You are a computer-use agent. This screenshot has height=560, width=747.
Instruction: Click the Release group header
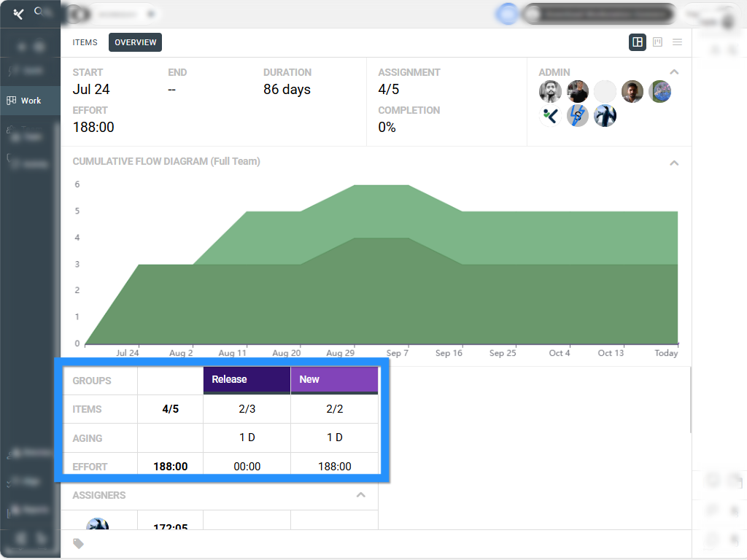tap(247, 380)
